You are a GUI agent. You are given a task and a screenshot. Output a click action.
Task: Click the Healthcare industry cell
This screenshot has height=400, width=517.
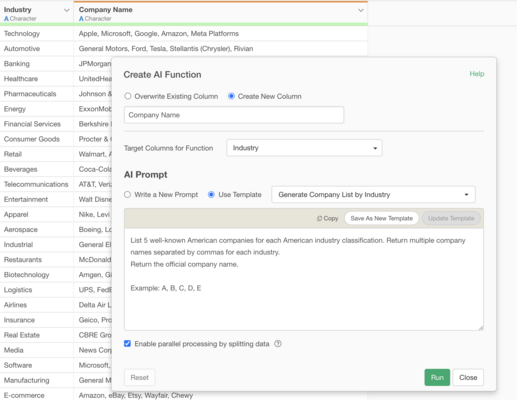[37, 79]
